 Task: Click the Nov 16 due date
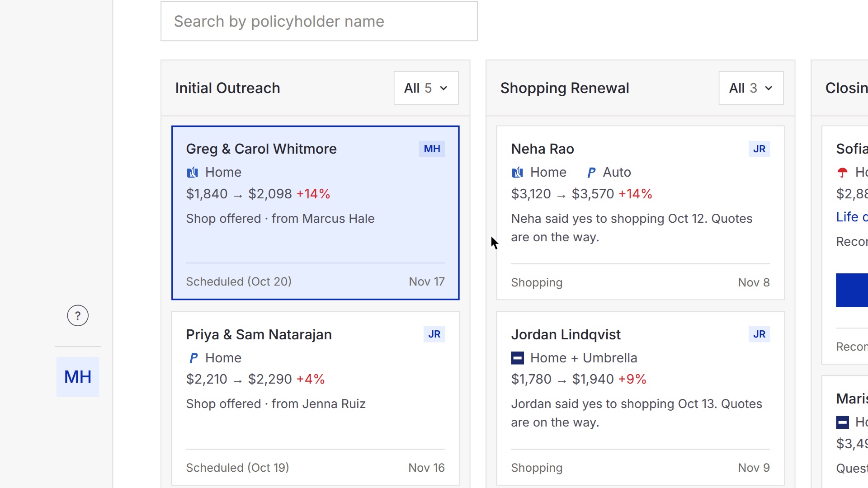(x=426, y=468)
